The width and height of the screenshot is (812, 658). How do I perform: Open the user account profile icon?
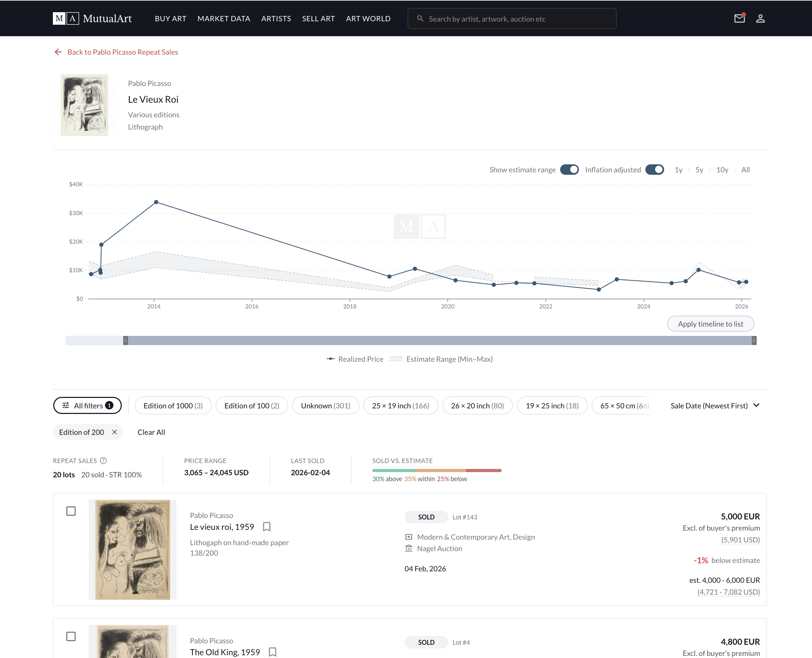click(760, 18)
